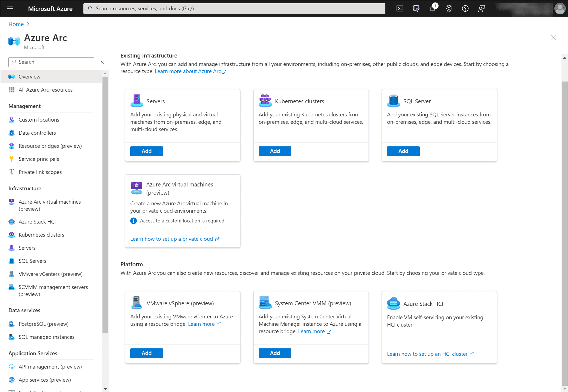Select Custom locations in Management section

[39, 120]
